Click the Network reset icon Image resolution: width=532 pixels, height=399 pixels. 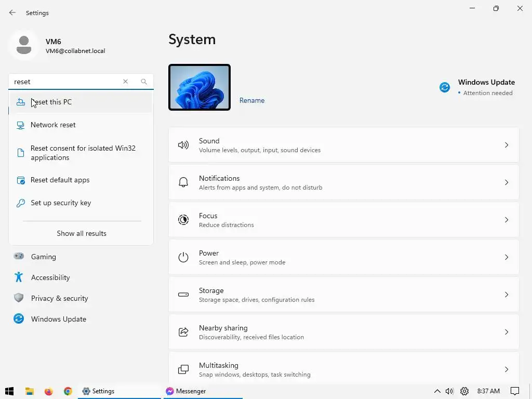tap(21, 125)
